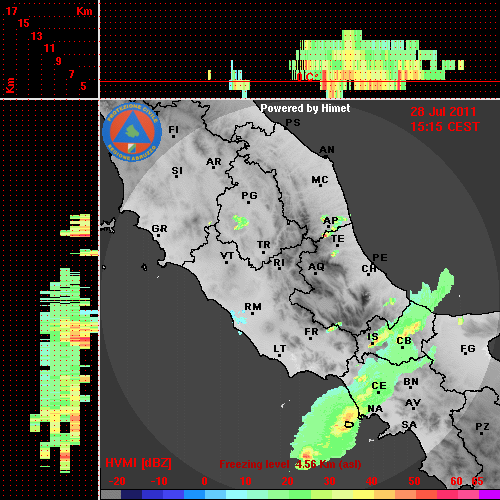
Task: Click the gray swatch at color scale start
Action: [111, 495]
